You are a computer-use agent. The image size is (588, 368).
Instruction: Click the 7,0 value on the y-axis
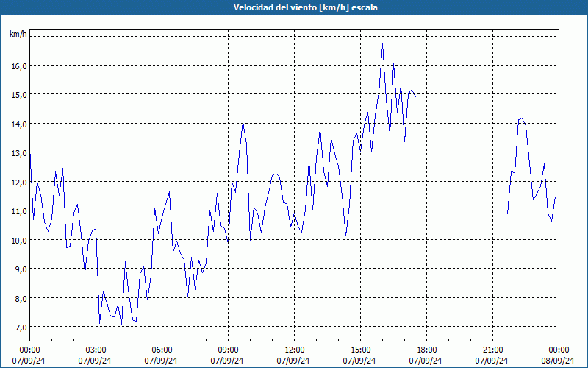click(21, 328)
